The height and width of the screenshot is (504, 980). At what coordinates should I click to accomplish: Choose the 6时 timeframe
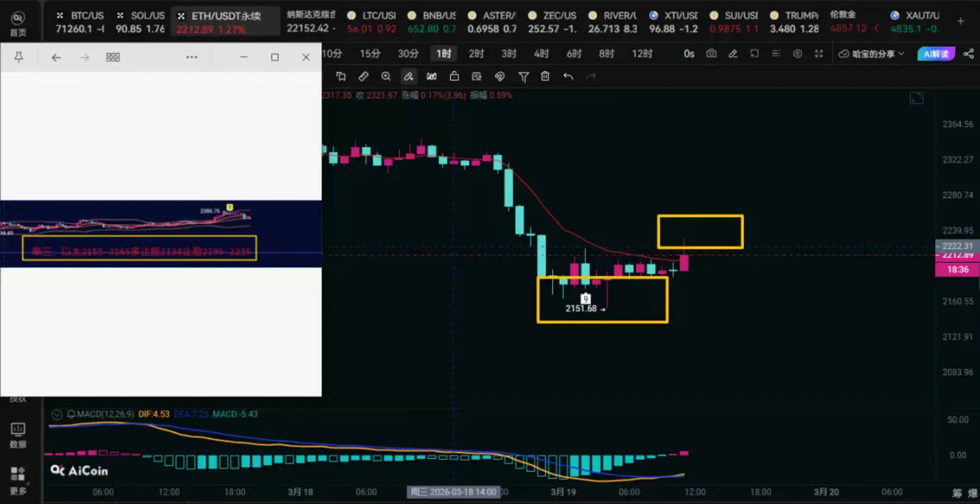[574, 54]
